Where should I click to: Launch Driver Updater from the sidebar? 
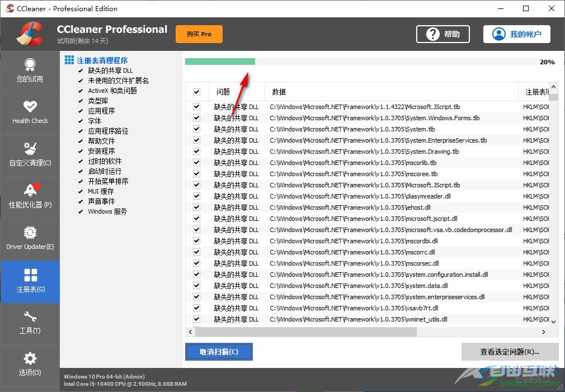click(x=30, y=239)
